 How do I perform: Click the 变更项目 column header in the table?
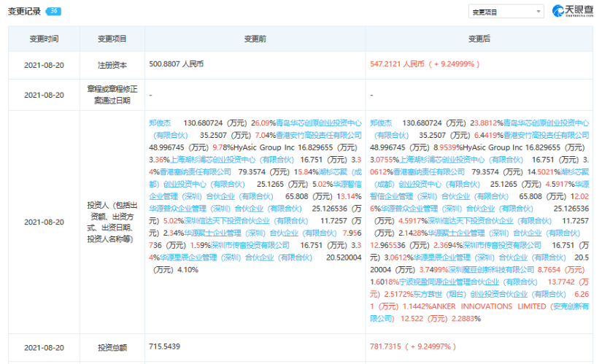pyautogui.click(x=112, y=39)
